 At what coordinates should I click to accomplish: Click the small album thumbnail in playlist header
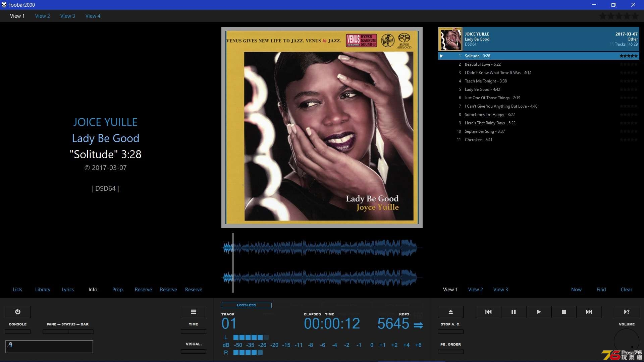[450, 39]
